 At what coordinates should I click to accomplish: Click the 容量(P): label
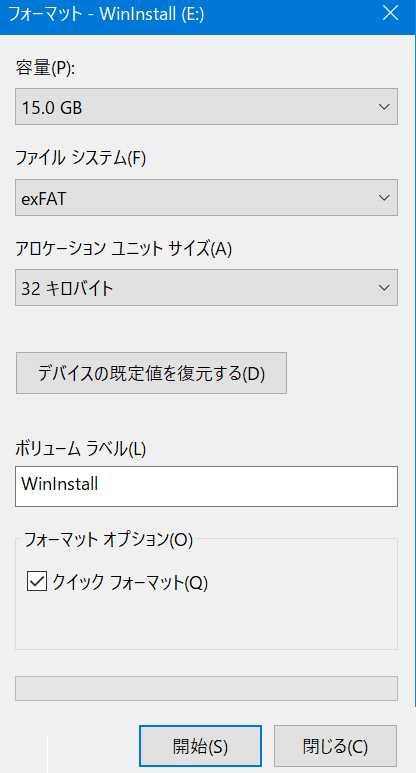[45, 69]
